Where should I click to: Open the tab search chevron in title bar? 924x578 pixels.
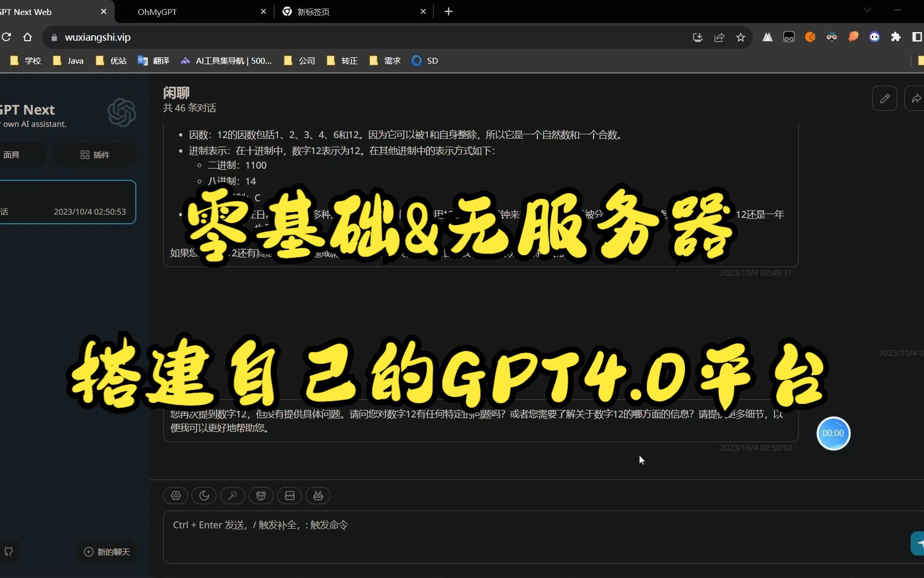[867, 10]
